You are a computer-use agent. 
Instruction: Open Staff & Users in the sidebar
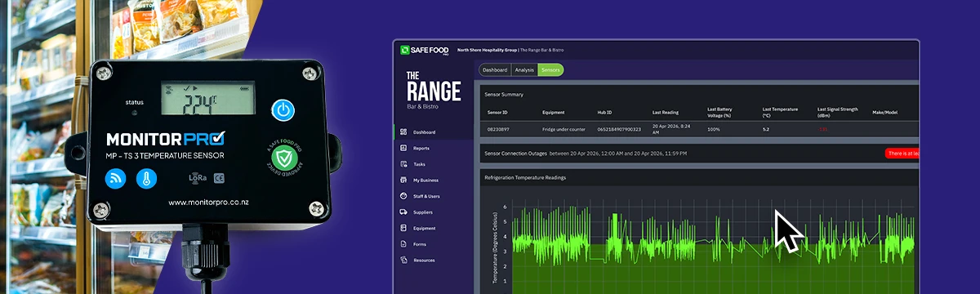click(x=426, y=196)
